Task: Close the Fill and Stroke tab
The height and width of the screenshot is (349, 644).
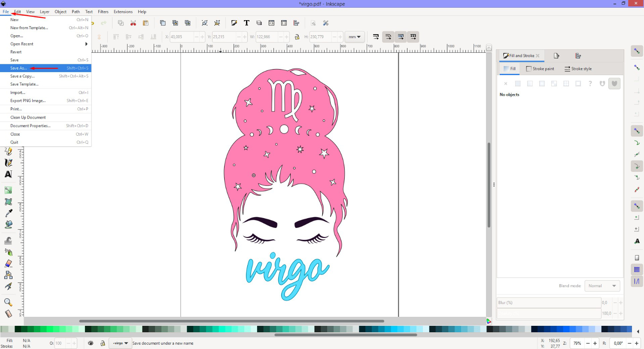Action: tap(538, 56)
